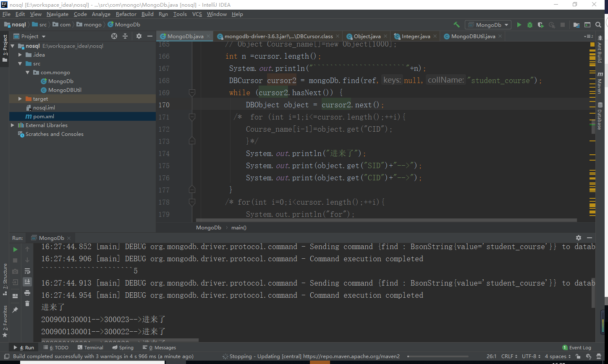Click locate/scroll-from-source icon in Project panel

point(114,36)
